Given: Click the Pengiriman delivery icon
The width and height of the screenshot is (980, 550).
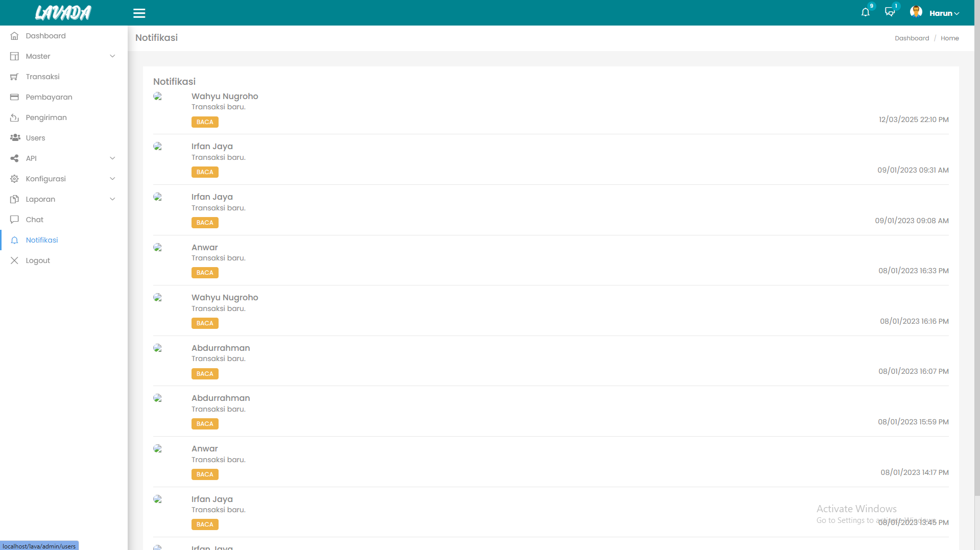Looking at the screenshot, I should point(14,117).
